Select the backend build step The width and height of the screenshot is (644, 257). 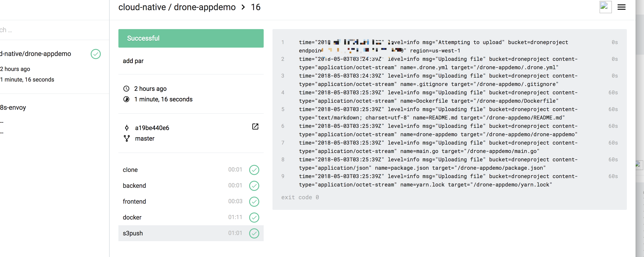click(x=134, y=186)
